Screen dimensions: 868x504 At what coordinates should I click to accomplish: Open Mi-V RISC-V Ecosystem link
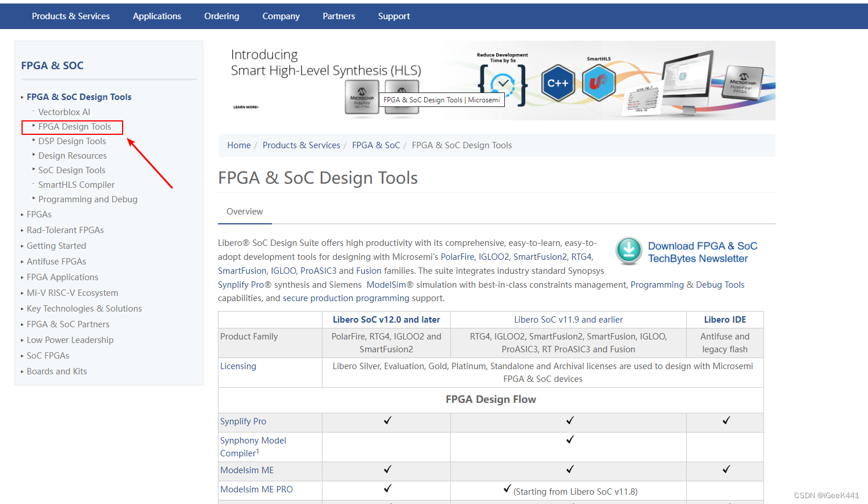[72, 293]
